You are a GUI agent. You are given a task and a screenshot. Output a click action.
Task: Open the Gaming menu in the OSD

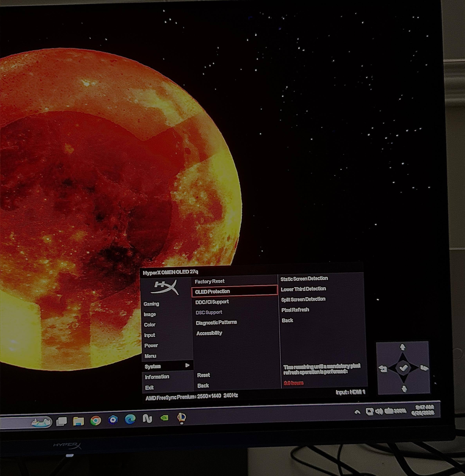(x=151, y=304)
